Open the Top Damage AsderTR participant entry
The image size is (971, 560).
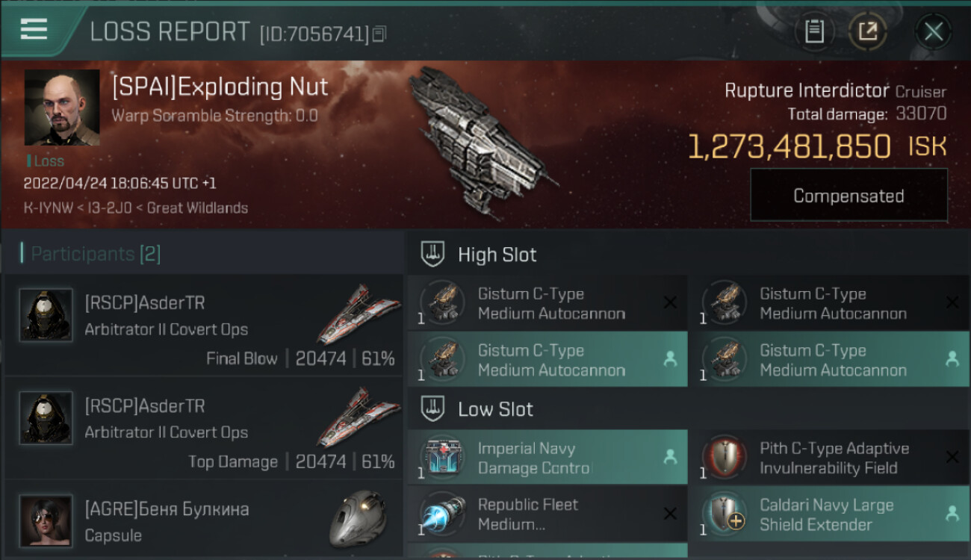203,429
